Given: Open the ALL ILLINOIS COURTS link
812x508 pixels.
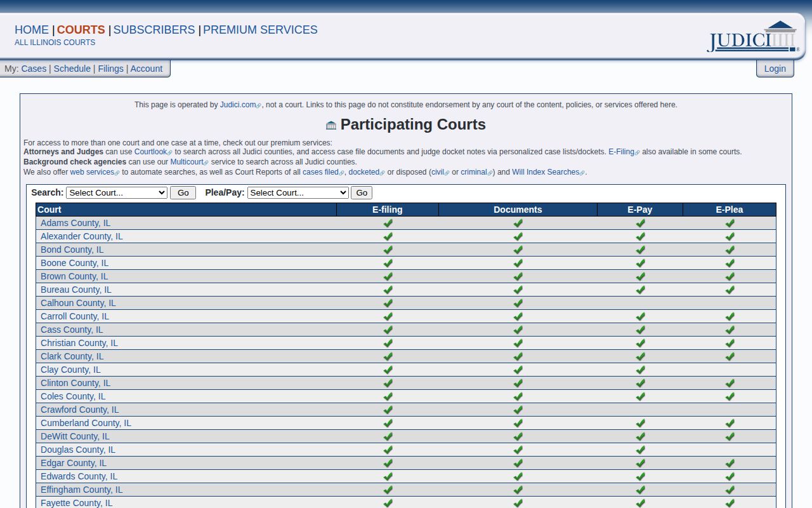Looking at the screenshot, I should click(55, 43).
